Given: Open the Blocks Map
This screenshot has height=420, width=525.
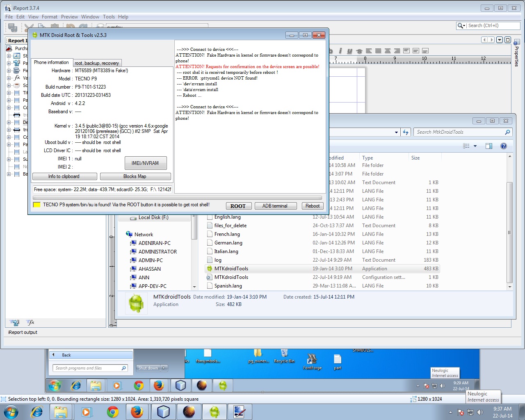Looking at the screenshot, I should click(x=135, y=176).
